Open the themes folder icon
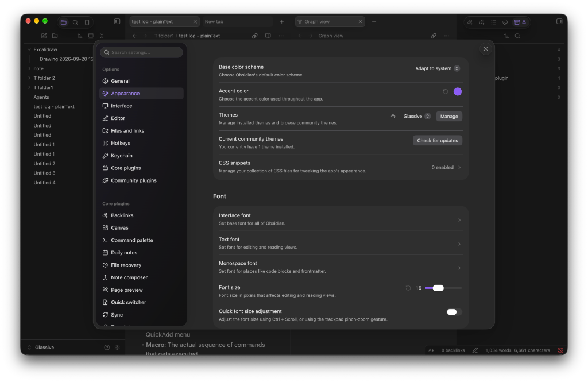 pyautogui.click(x=392, y=117)
